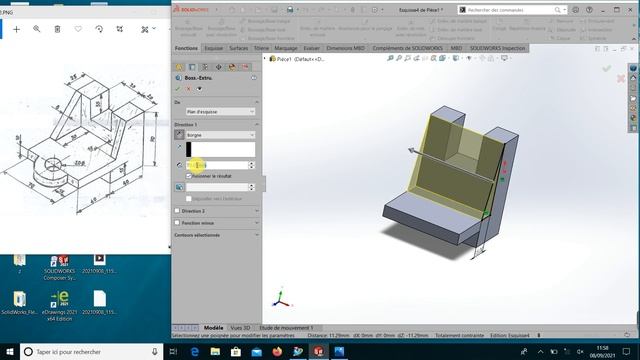Reverse the Direction 1 extrusion direction
The width and height of the screenshot is (640, 360).
179,135
